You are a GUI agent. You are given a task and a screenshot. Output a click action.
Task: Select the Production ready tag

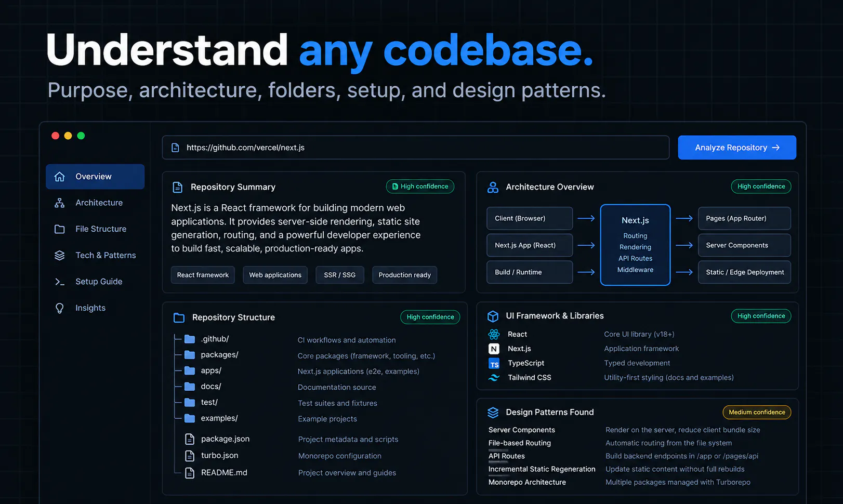[x=404, y=275]
